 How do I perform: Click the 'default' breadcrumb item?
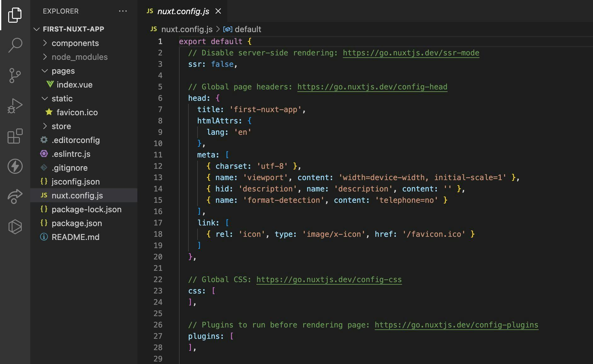[248, 29]
